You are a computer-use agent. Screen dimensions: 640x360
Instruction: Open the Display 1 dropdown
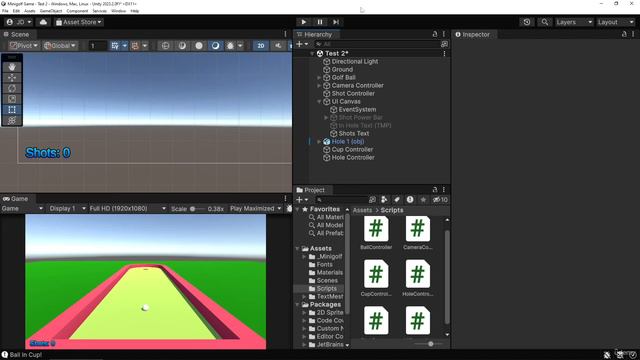[68, 209]
